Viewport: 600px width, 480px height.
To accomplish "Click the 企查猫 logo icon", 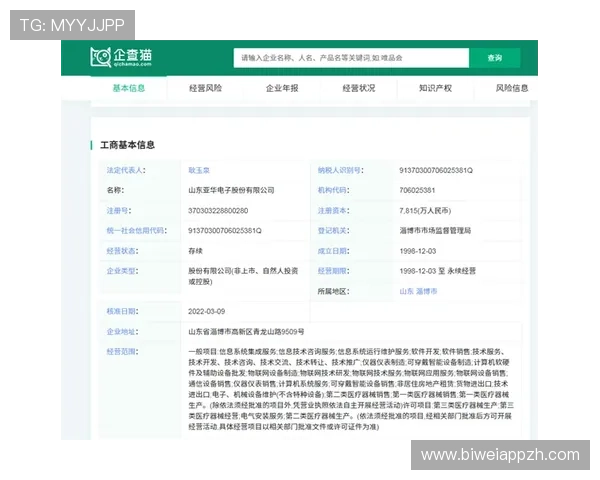I will click(x=121, y=57).
